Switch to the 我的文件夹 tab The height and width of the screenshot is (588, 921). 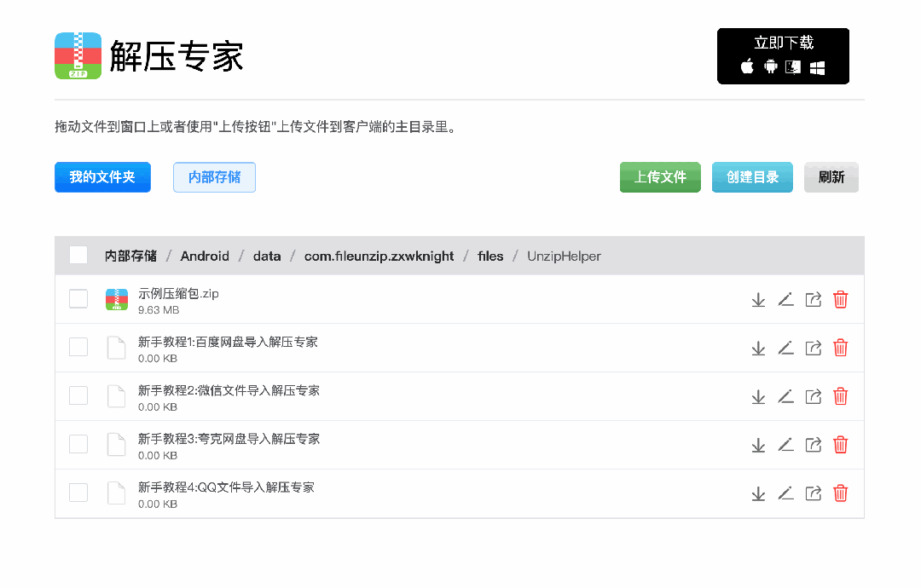pyautogui.click(x=102, y=177)
